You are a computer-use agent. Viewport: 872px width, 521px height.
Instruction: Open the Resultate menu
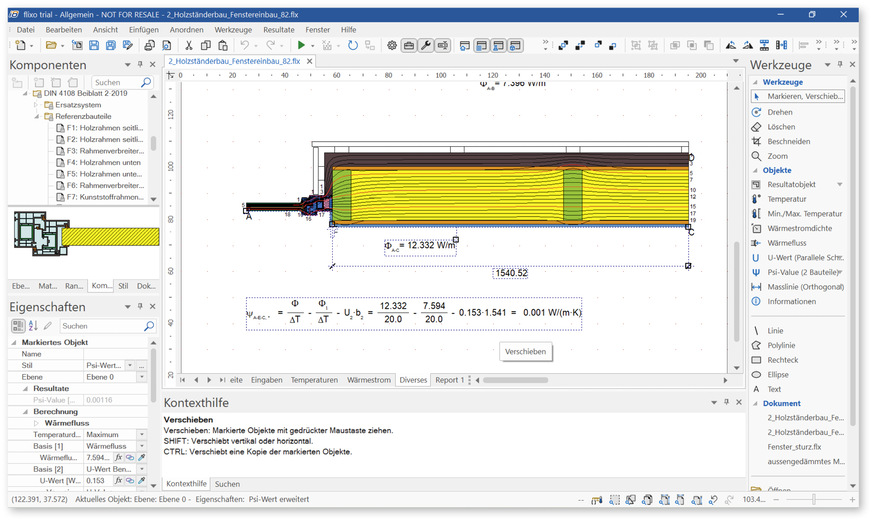coord(279,30)
